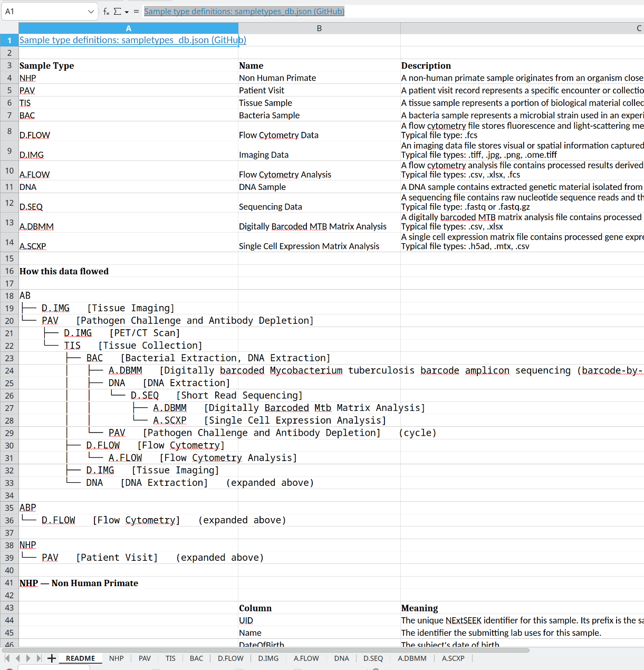Image resolution: width=644 pixels, height=670 pixels.
Task: Select the 'A.FLOW' cell in row 10
Action: click(128, 170)
